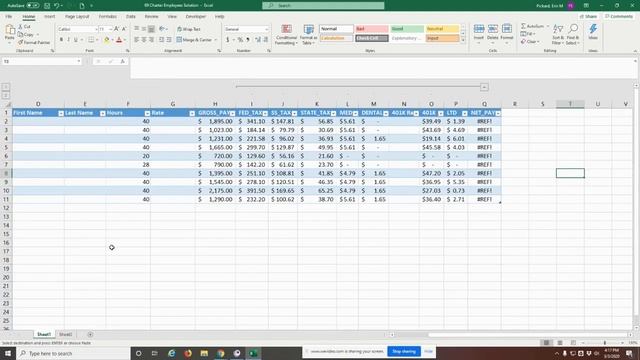Viewport: 640px width, 360px height.
Task: Apply percent style
Action: point(240,40)
